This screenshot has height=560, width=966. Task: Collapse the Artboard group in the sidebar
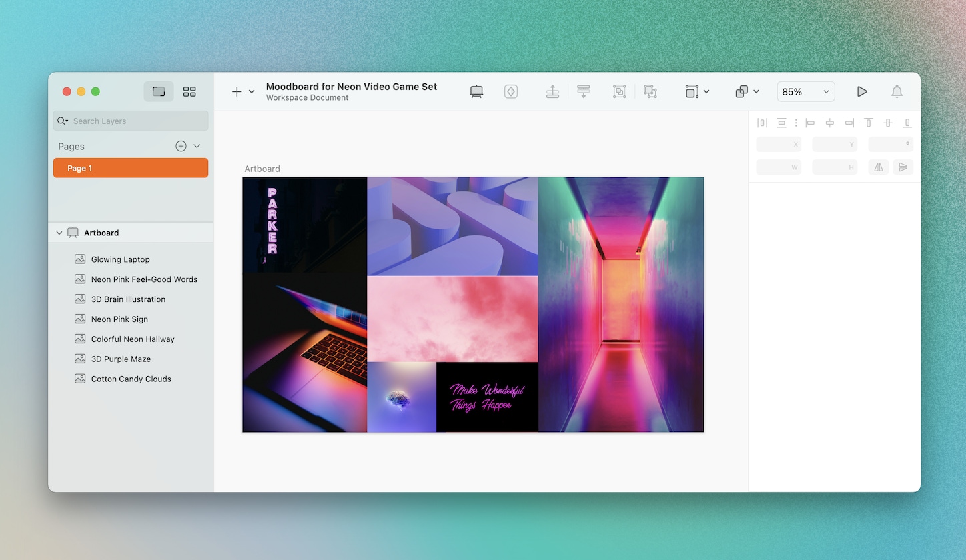pyautogui.click(x=59, y=233)
